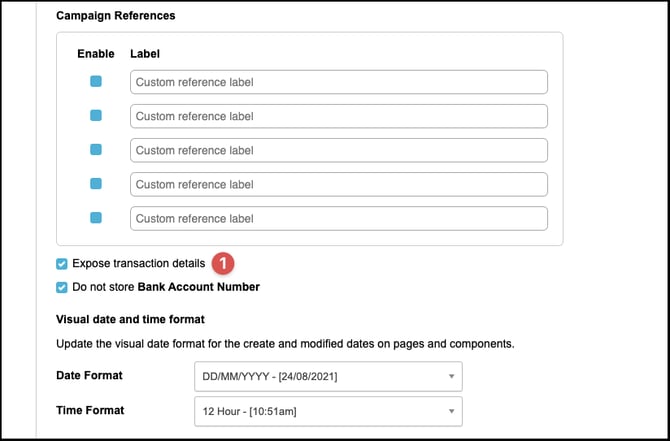The height and width of the screenshot is (441, 670).
Task: Tick the fourth campaign reference Enable checkbox
Action: [x=96, y=184]
